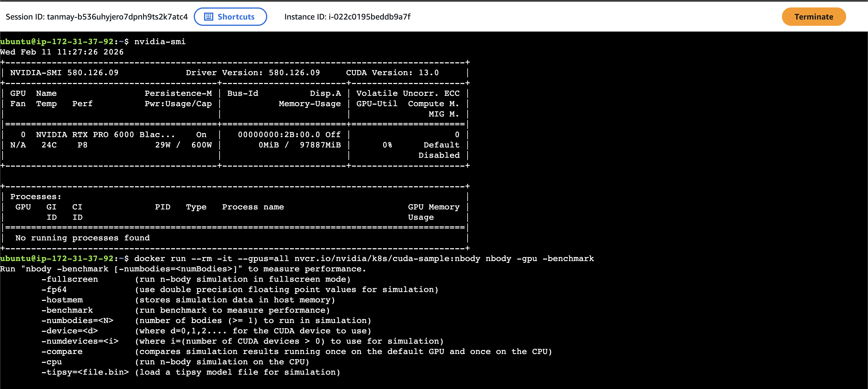The image size is (868, 389).
Task: Terminate the session with the orange button
Action: (813, 17)
